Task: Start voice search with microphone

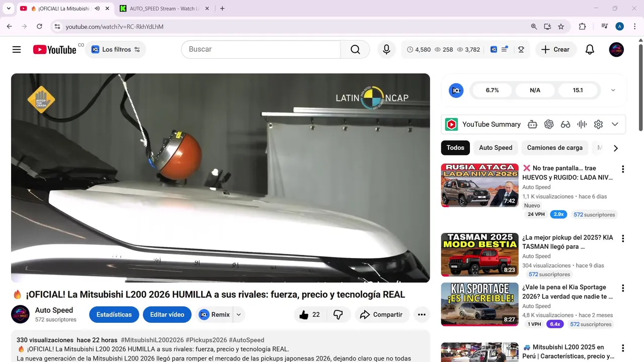Action: click(386, 49)
